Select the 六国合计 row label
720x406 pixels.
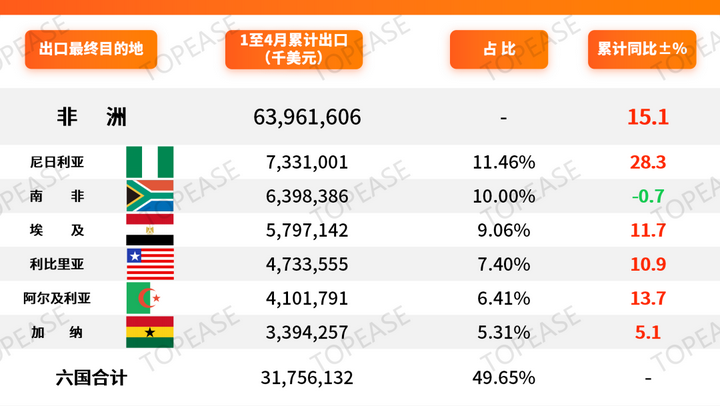[x=91, y=378]
